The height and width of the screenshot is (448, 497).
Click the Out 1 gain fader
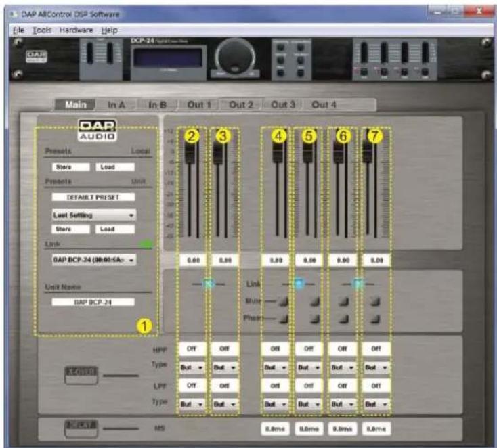(278, 154)
